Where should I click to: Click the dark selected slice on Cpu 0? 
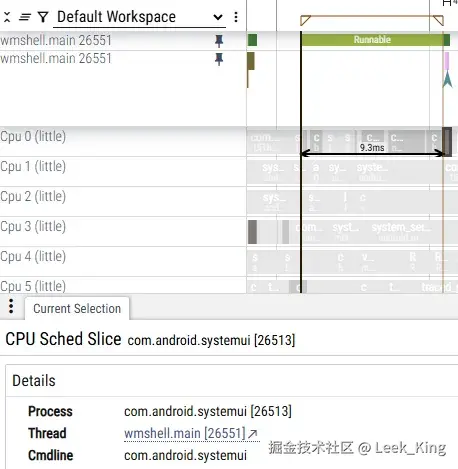pyautogui.click(x=447, y=141)
